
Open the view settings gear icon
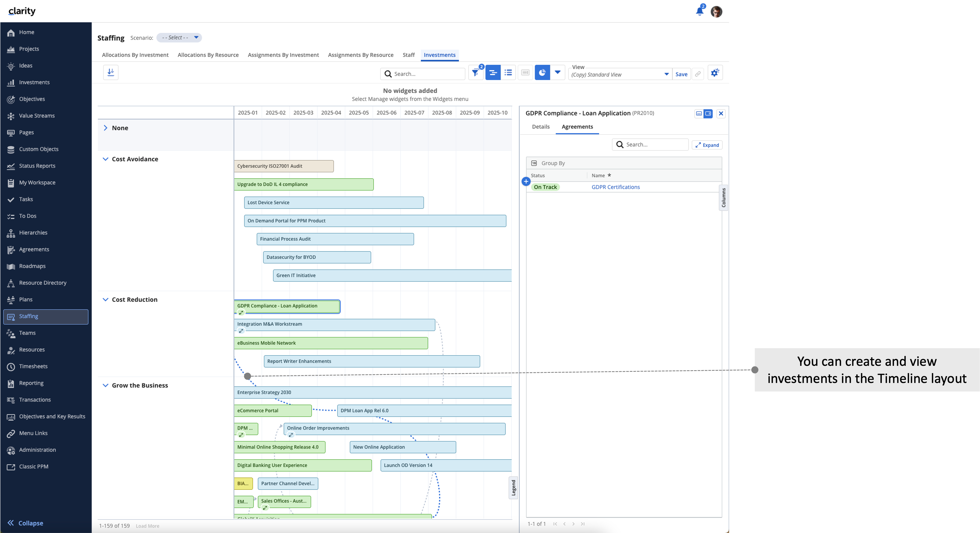tap(715, 72)
